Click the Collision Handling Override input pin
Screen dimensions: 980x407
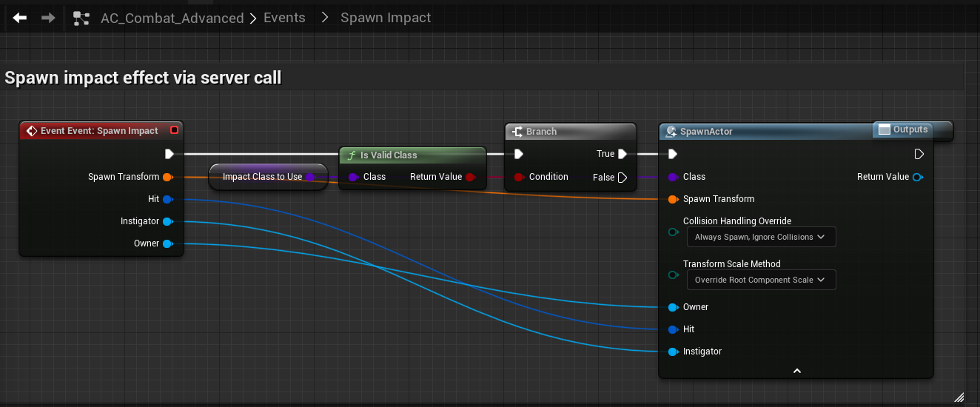[673, 232]
